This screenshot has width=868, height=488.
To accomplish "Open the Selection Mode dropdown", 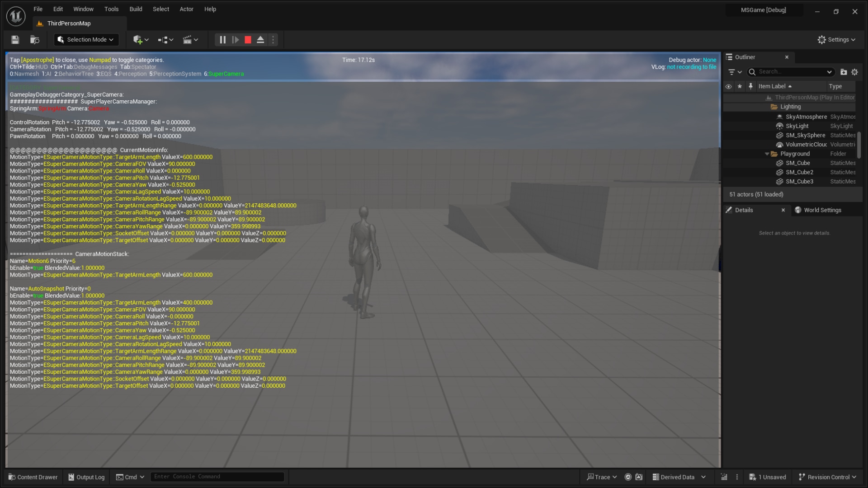I will coord(85,40).
